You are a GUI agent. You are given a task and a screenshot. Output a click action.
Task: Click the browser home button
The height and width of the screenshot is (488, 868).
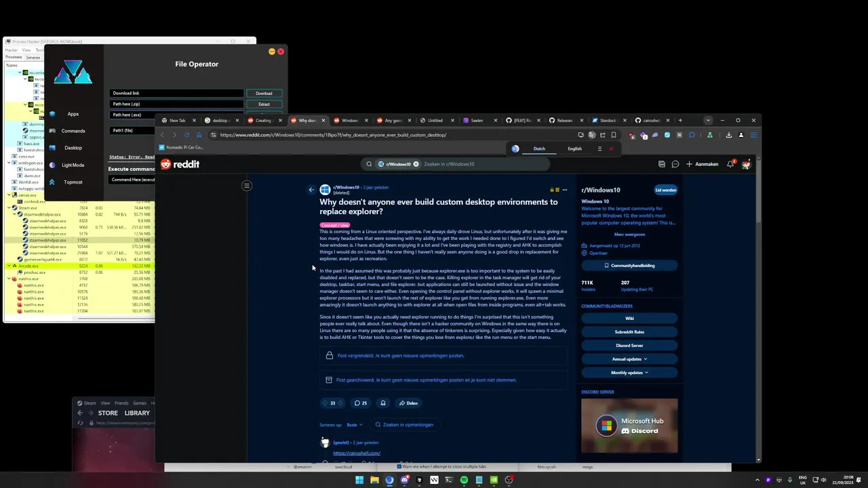pos(199,135)
